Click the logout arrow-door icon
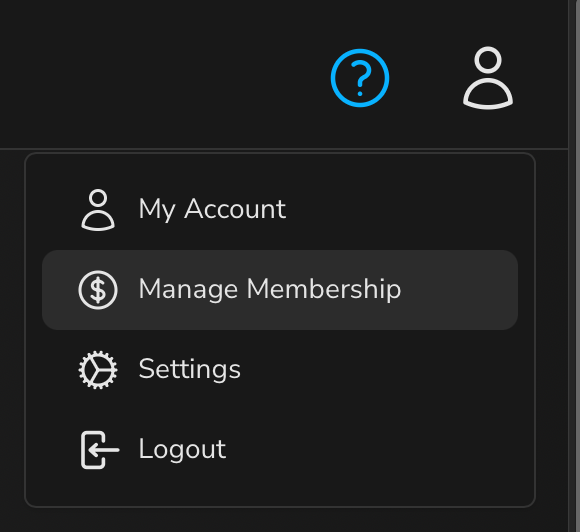Viewport: 580px width, 532px height. (100, 450)
